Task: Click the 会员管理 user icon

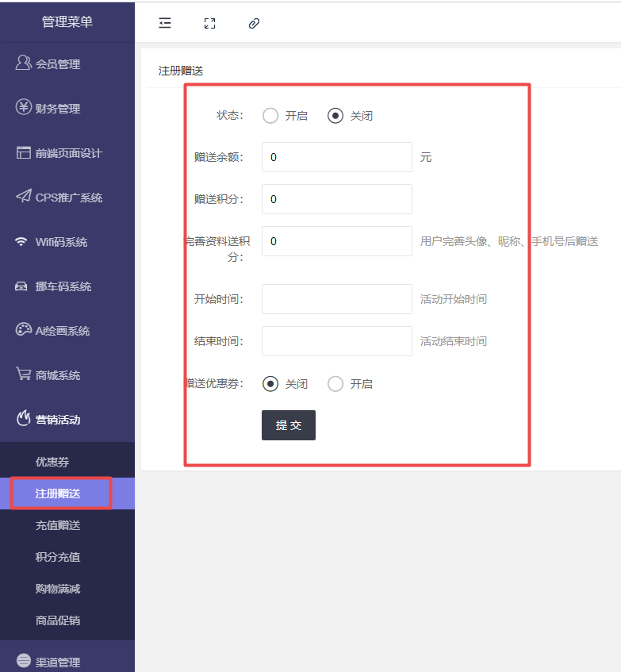Action: point(23,63)
